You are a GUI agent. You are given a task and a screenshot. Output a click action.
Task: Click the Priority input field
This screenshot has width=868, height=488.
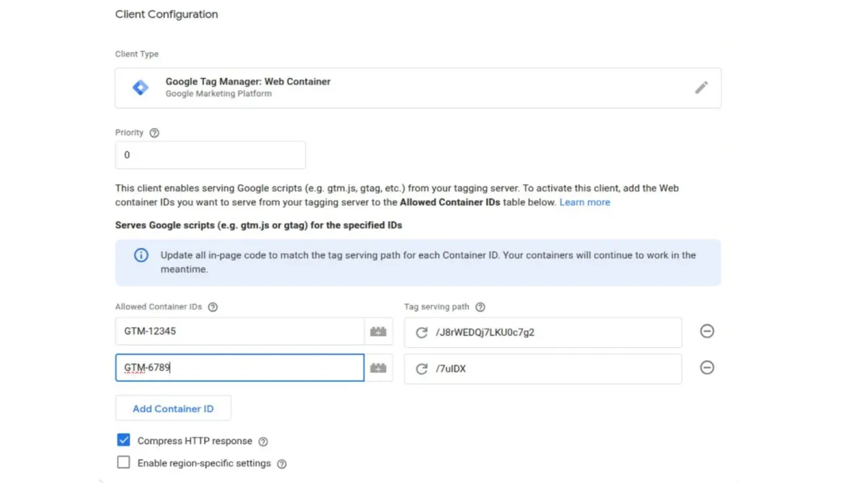click(210, 155)
